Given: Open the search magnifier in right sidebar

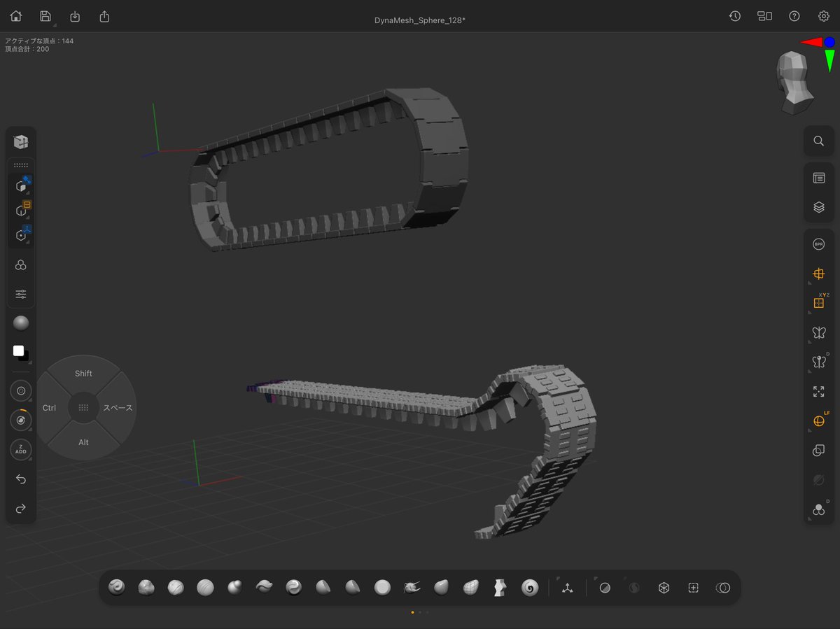Looking at the screenshot, I should (x=818, y=141).
